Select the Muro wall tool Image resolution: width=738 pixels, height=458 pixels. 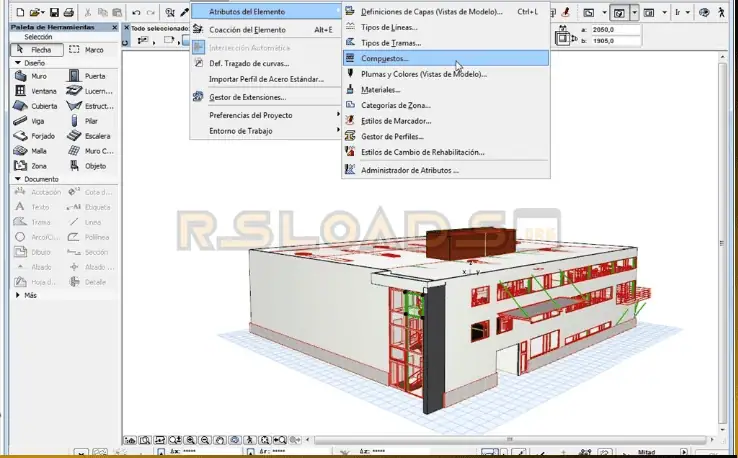pos(31,76)
